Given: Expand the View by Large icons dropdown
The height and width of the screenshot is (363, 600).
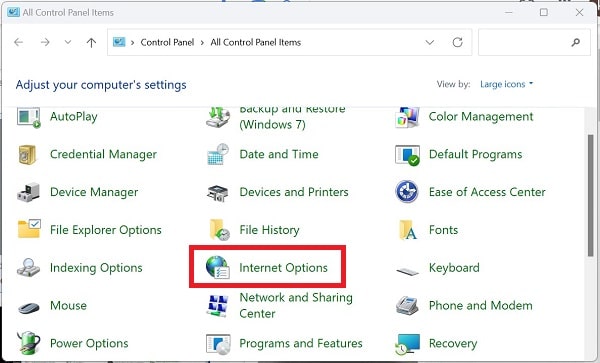Looking at the screenshot, I should coord(506,84).
